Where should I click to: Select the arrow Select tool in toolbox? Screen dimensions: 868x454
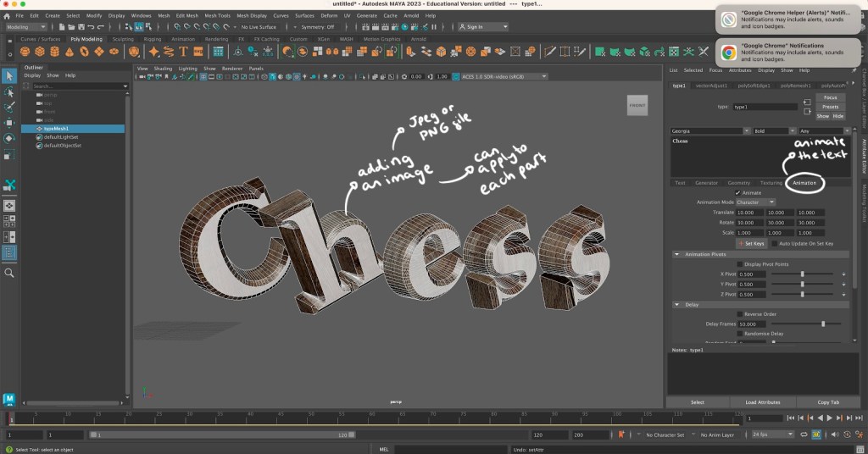pos(9,77)
